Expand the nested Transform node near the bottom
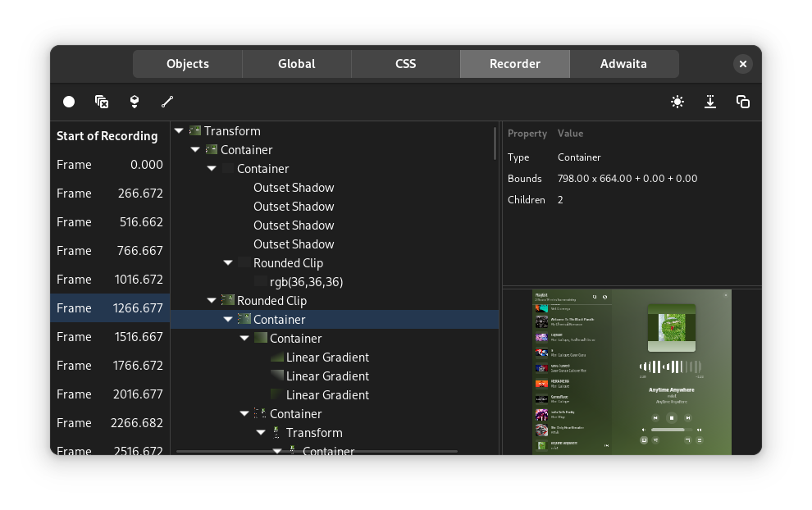Image resolution: width=812 pixels, height=510 pixels. point(261,432)
